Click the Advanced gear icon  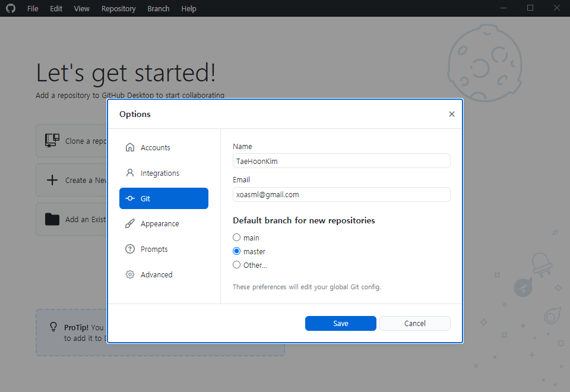pos(130,274)
